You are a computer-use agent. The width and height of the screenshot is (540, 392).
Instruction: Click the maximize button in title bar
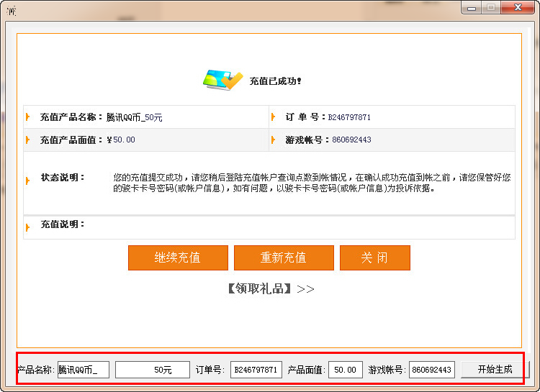pyautogui.click(x=491, y=8)
